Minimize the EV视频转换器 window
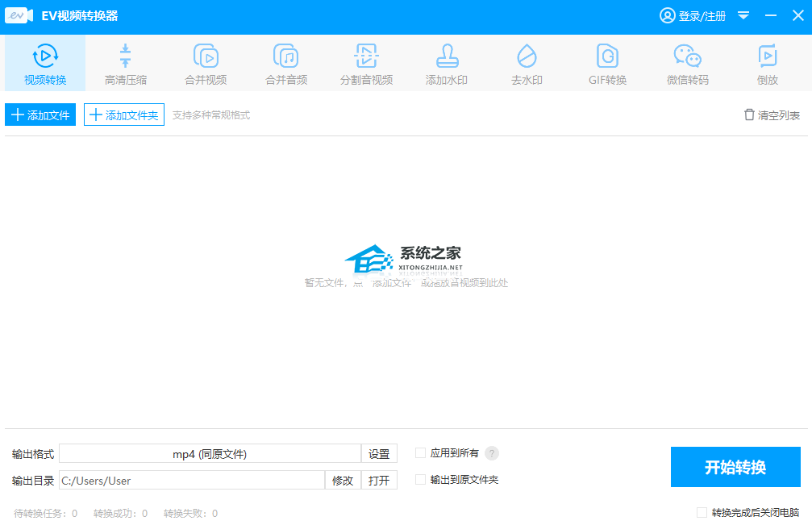The image size is (812, 525). click(771, 15)
